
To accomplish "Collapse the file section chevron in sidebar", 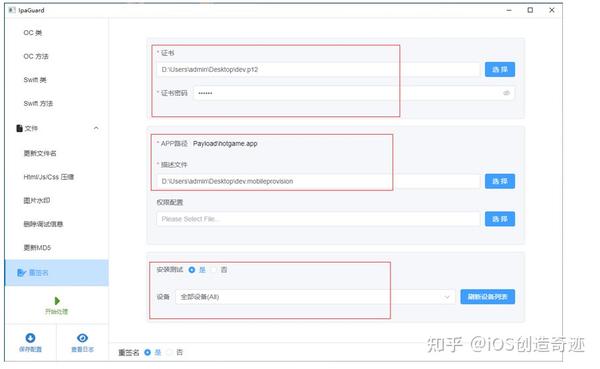I will click(96, 128).
